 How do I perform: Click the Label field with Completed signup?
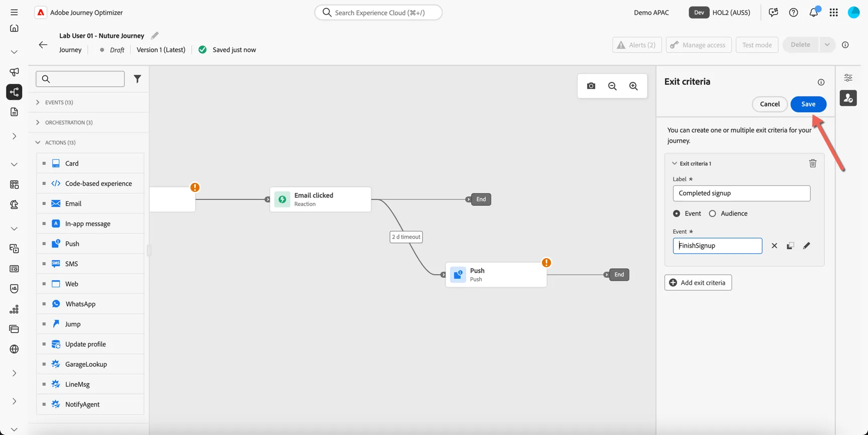point(741,193)
